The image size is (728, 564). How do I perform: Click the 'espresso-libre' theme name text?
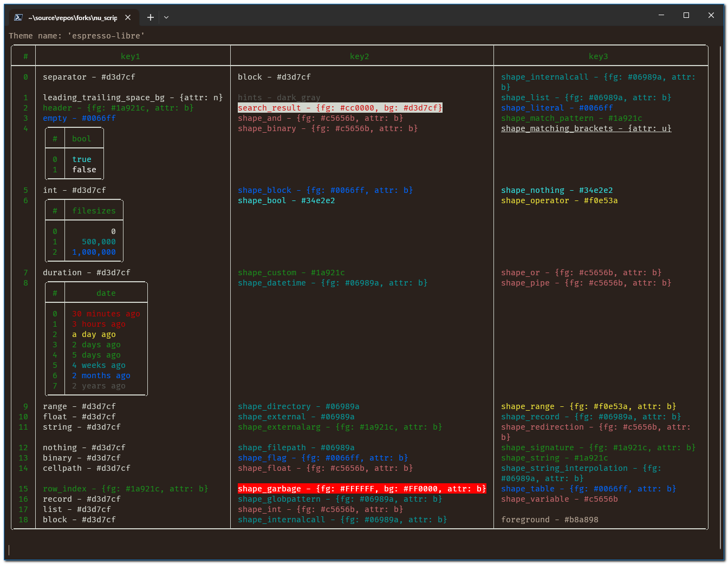click(106, 36)
